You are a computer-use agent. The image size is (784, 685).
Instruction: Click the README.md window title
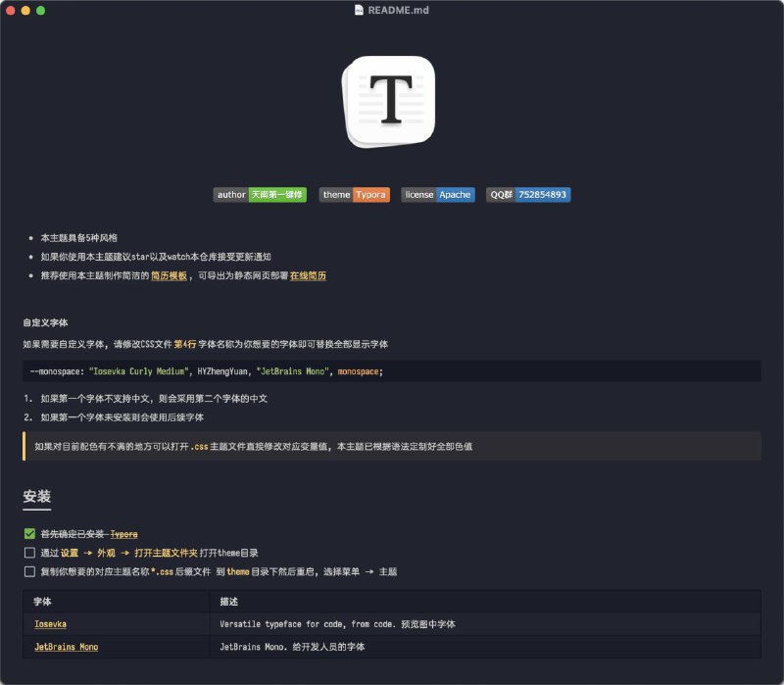coord(398,10)
